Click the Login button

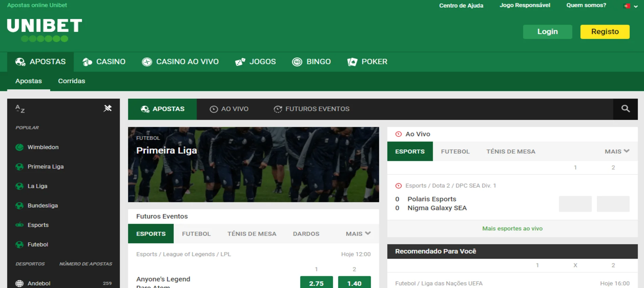coord(547,32)
